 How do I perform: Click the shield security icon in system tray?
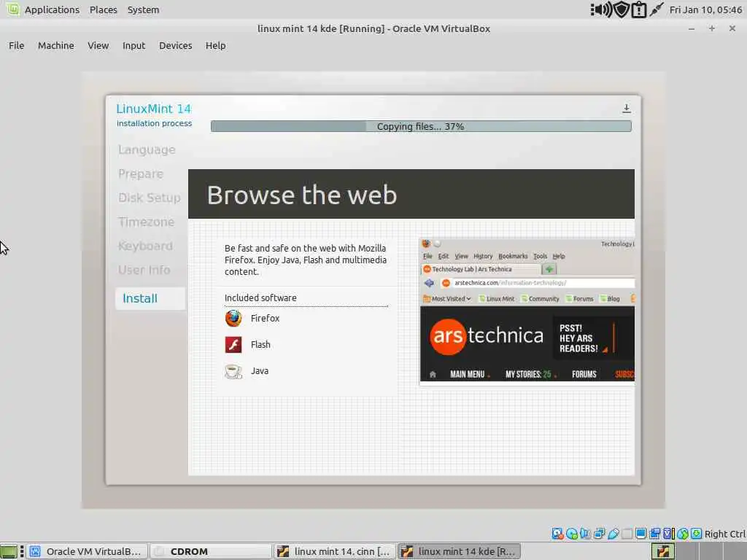click(622, 9)
